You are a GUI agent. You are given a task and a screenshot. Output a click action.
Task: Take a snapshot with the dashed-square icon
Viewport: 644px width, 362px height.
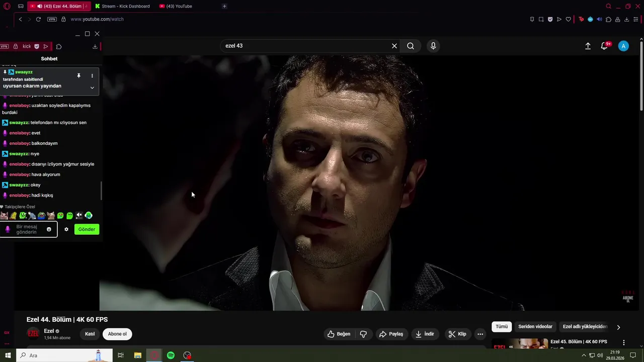(541, 19)
